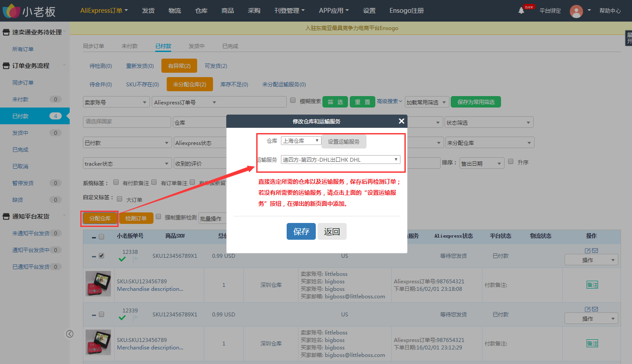Collapse order 12338 with its minus icon
The height and width of the screenshot is (364, 632).
tap(94, 256)
